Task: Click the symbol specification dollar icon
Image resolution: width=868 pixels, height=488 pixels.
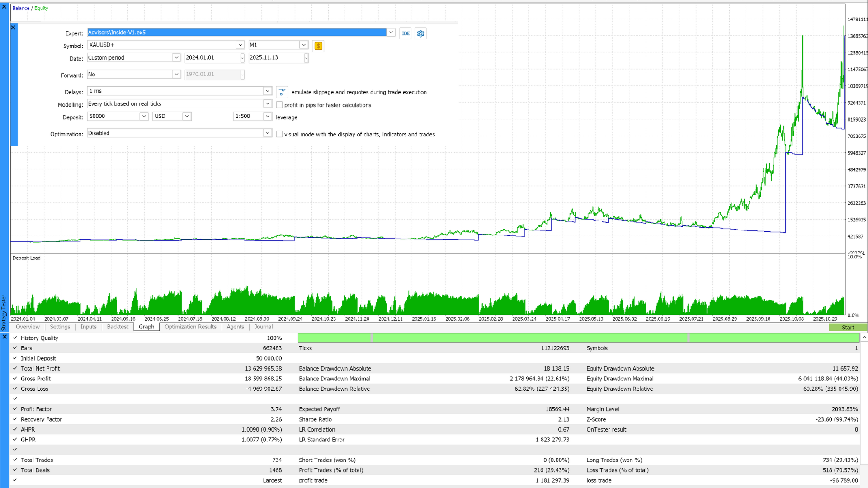Action: tap(318, 46)
